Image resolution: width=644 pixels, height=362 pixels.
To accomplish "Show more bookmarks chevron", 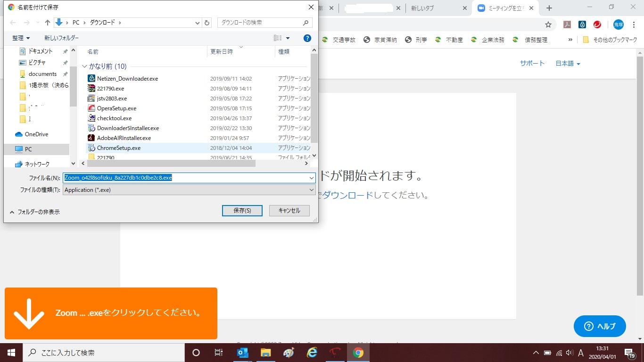I will (570, 40).
